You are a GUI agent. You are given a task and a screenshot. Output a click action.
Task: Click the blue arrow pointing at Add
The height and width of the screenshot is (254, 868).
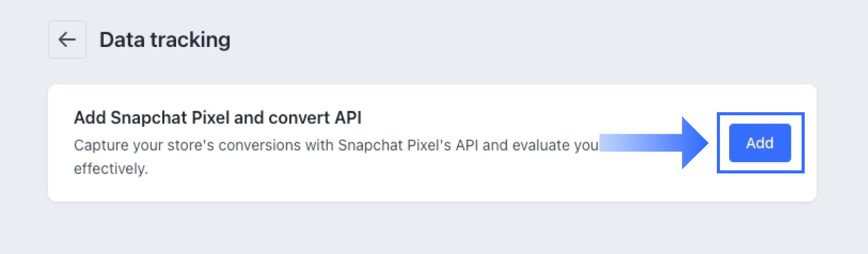[659, 143]
